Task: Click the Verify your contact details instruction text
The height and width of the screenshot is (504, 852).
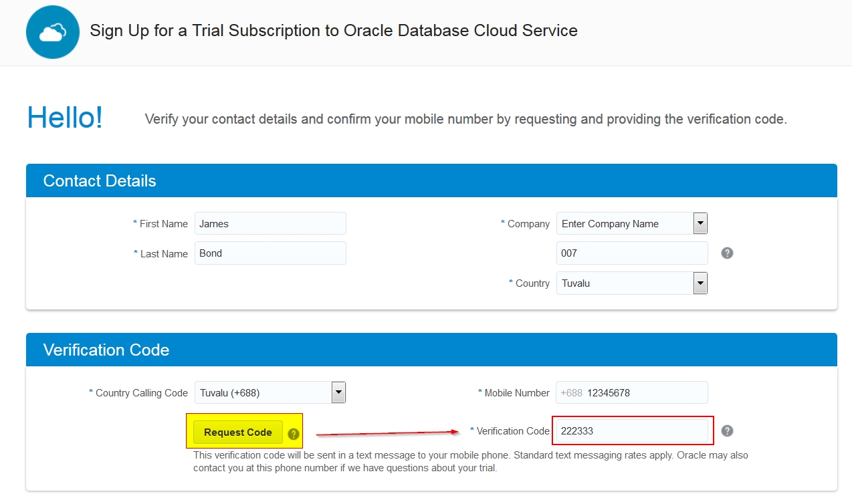Action: 466,120
